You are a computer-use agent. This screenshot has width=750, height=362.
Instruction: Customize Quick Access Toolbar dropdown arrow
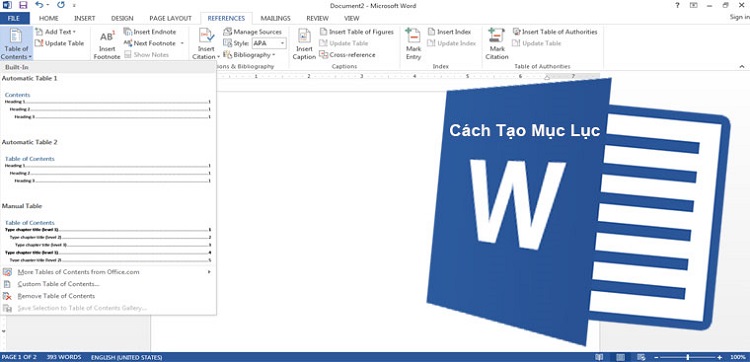[x=74, y=6]
